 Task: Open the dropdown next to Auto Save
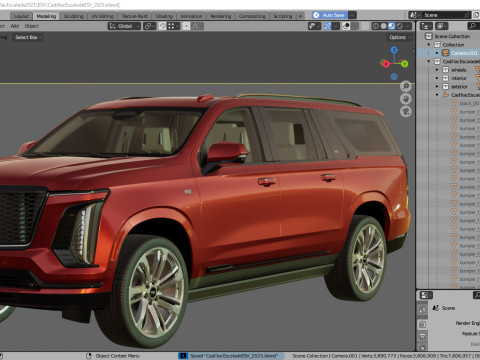(x=352, y=15)
